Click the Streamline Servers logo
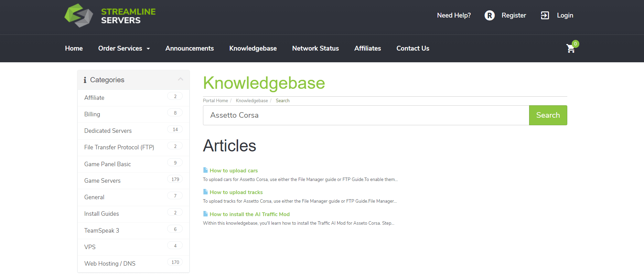Image resolution: width=644 pixels, height=277 pixels. click(x=110, y=15)
